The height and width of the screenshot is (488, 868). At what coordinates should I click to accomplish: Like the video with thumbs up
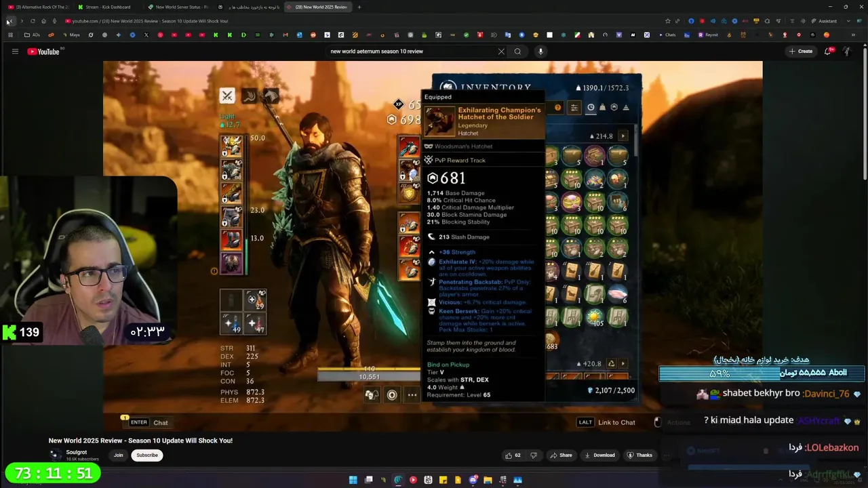pos(513,455)
